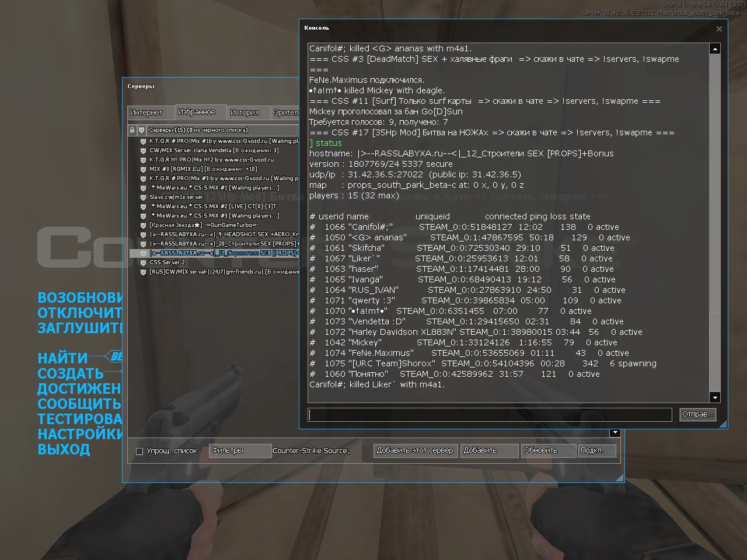Click the console scrollbar down arrow
This screenshot has width=747, height=560.
pyautogui.click(x=715, y=397)
